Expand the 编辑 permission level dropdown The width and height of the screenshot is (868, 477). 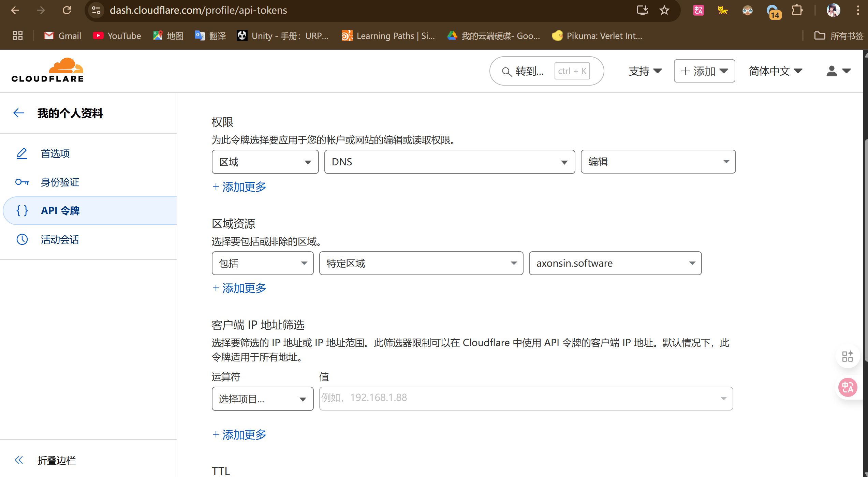(x=658, y=162)
